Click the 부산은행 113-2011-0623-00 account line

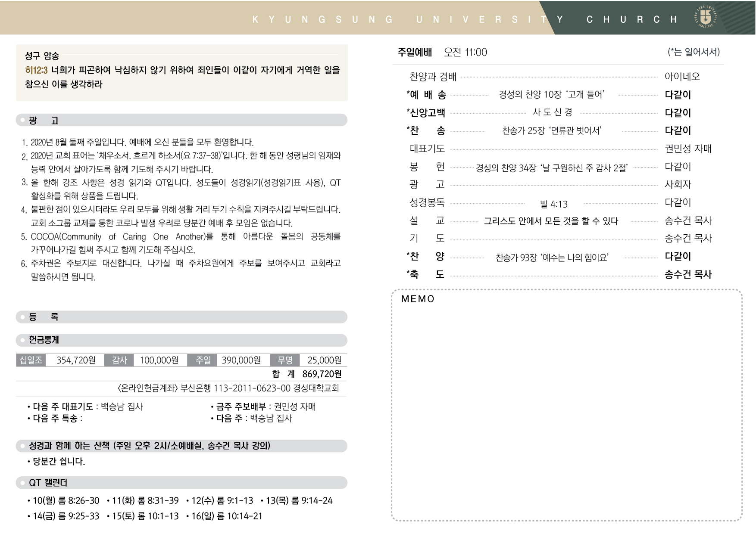tap(228, 388)
